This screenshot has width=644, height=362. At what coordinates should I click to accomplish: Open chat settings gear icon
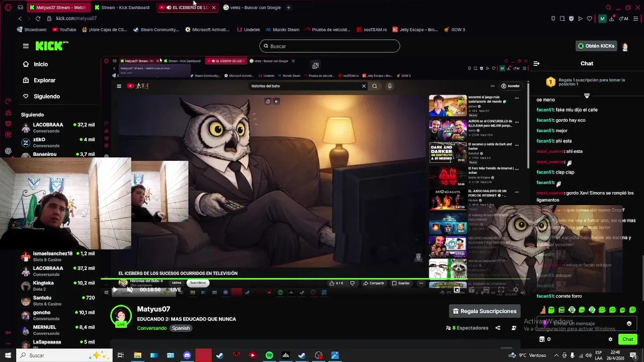(610, 339)
